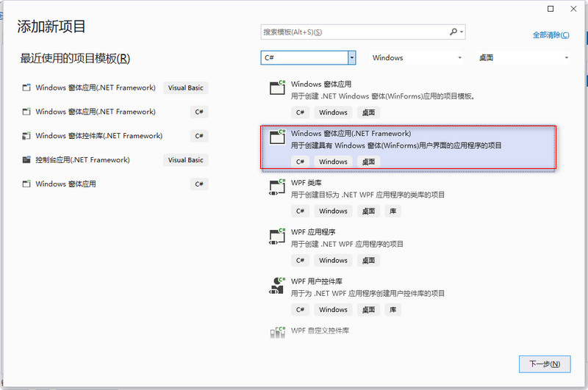Click the 全部清除 clear all link

[x=551, y=35]
